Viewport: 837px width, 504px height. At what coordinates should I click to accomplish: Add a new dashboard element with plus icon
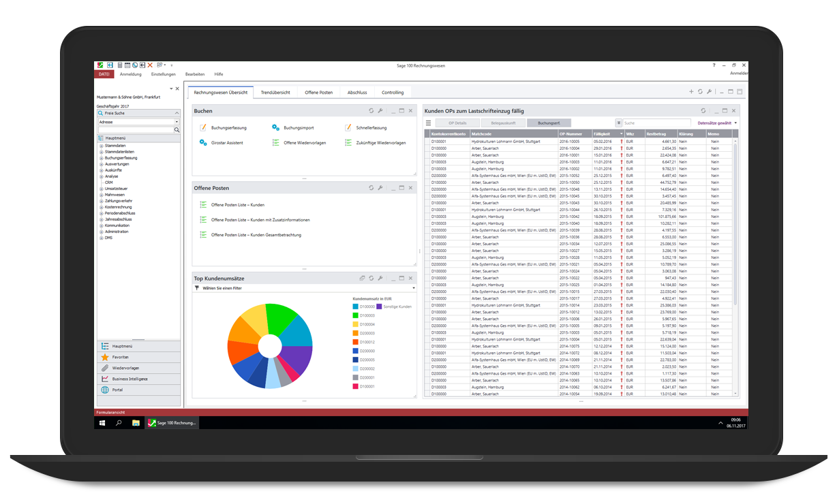[691, 92]
